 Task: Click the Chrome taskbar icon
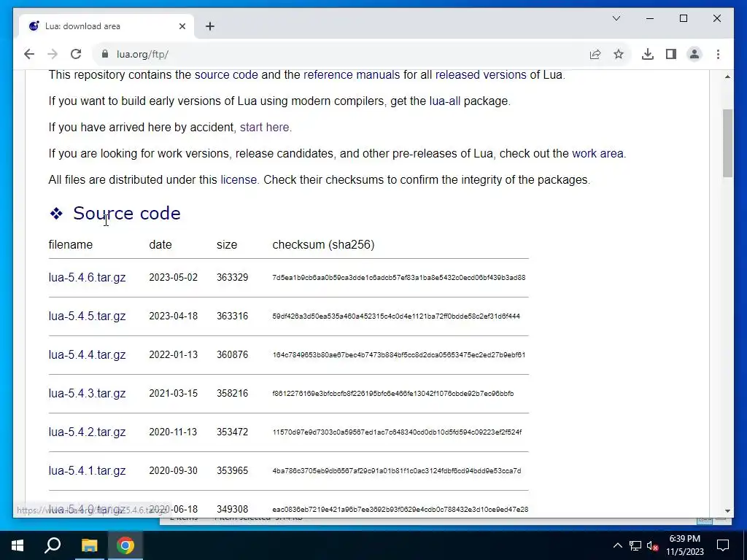tap(125, 545)
